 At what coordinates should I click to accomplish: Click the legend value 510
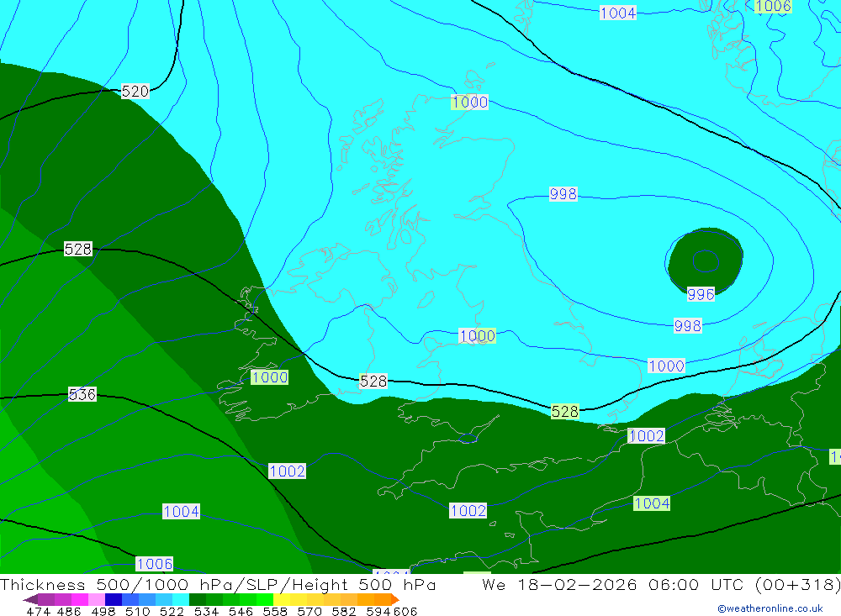(137, 611)
